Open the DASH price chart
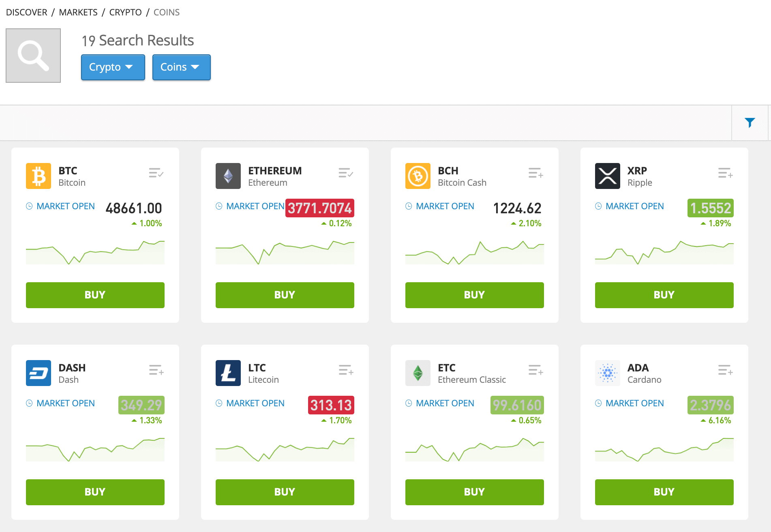This screenshot has width=771, height=532. (x=95, y=449)
